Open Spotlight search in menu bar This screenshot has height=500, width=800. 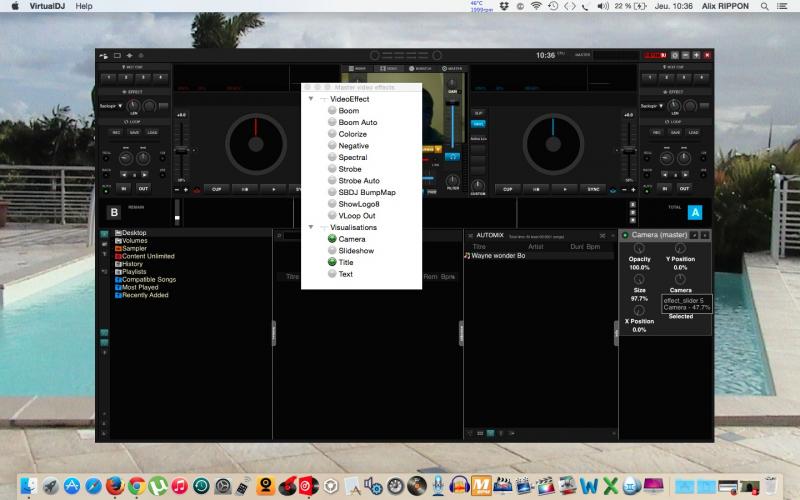click(x=764, y=6)
